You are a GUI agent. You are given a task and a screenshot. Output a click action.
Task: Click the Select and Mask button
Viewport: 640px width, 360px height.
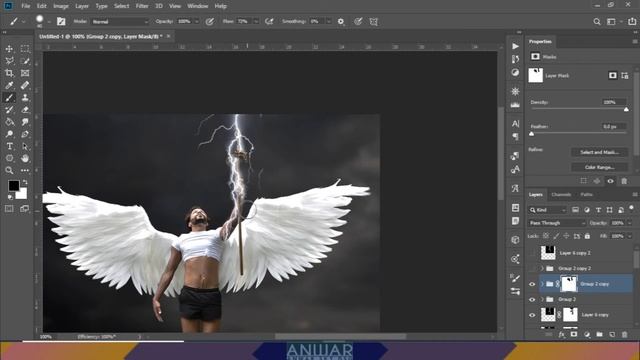click(599, 152)
